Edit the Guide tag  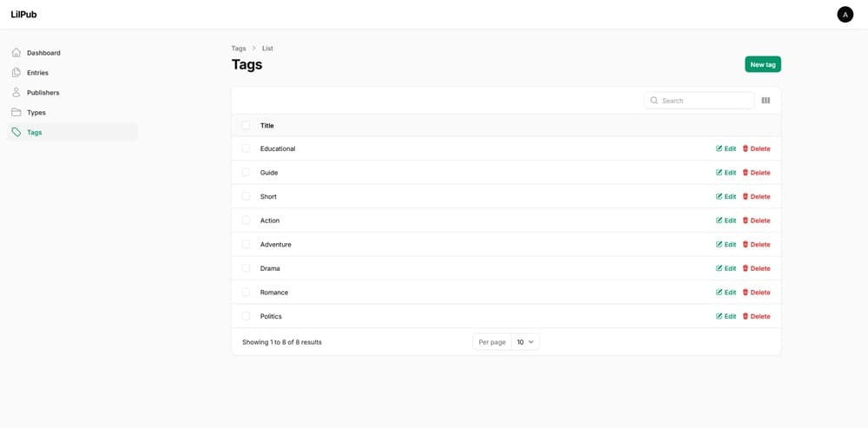(726, 173)
